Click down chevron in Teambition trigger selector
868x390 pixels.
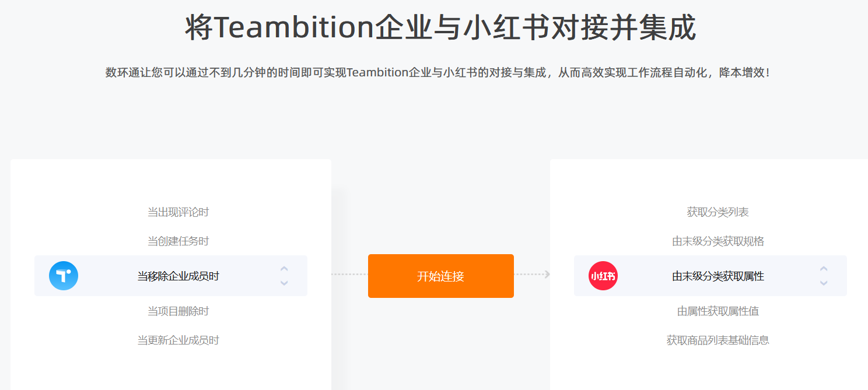[284, 283]
